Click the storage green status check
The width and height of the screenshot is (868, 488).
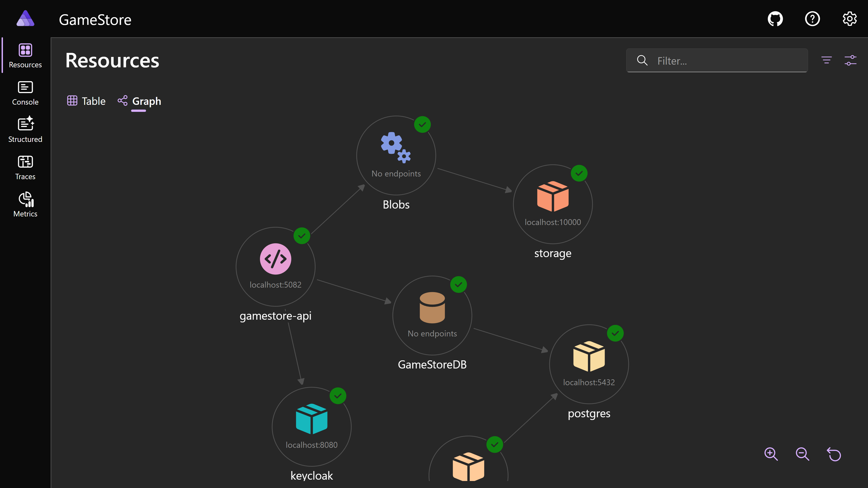pyautogui.click(x=579, y=174)
